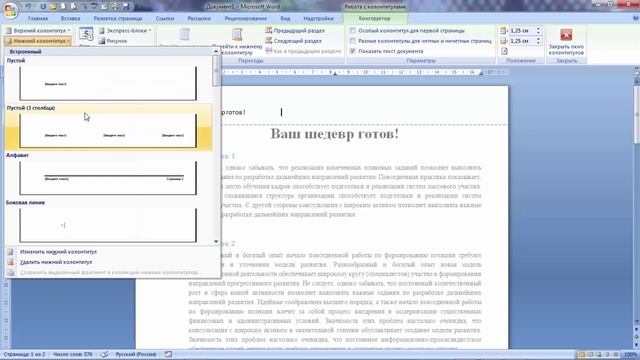Click the spell check icon in status bar

click(105, 354)
